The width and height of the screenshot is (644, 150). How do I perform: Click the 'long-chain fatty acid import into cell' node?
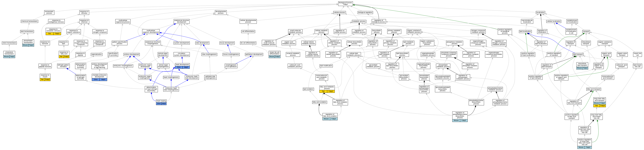597,116
